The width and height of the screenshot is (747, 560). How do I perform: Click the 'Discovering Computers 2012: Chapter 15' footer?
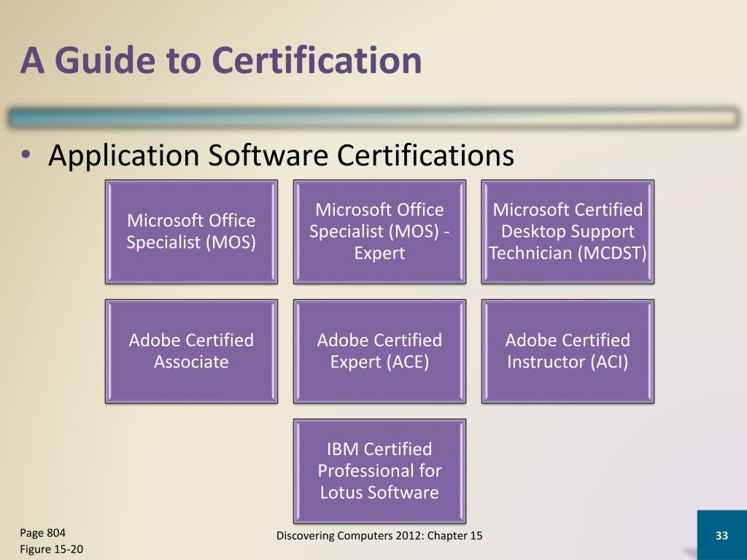click(379, 536)
